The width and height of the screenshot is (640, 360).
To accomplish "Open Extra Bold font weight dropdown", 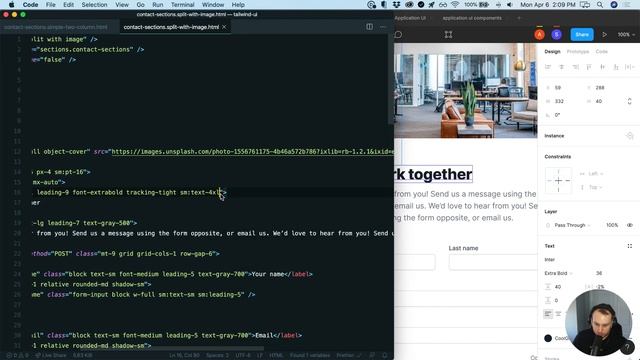I will [559, 273].
